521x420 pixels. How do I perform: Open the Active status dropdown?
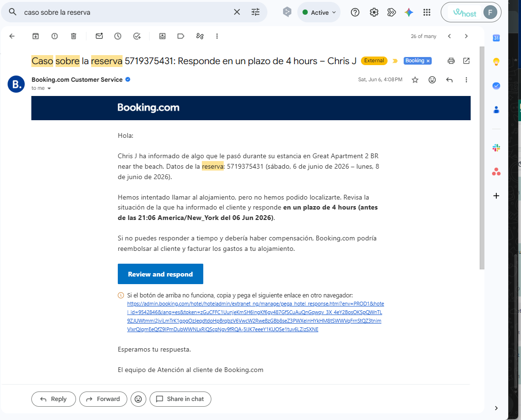click(x=319, y=13)
